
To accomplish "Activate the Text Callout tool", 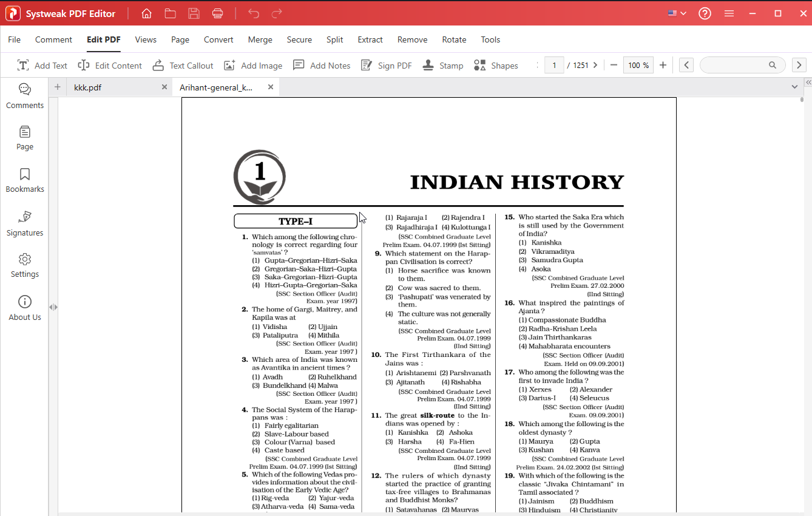I will coord(183,65).
